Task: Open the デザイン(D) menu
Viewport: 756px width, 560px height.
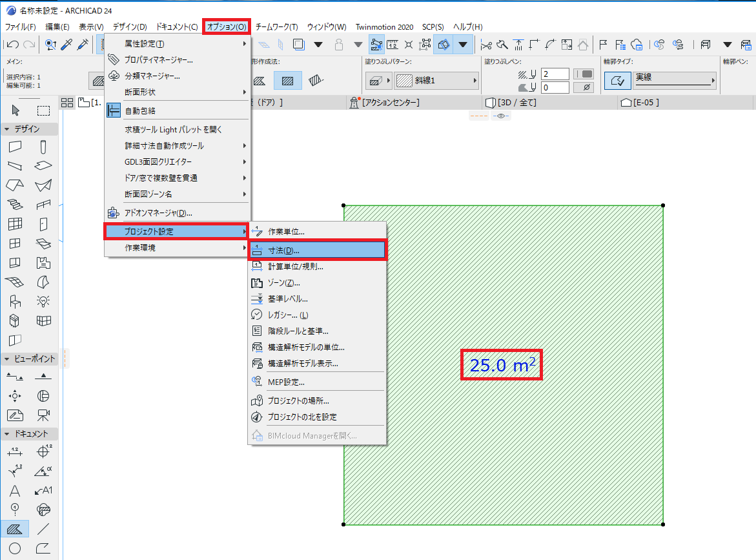Action: tap(130, 27)
